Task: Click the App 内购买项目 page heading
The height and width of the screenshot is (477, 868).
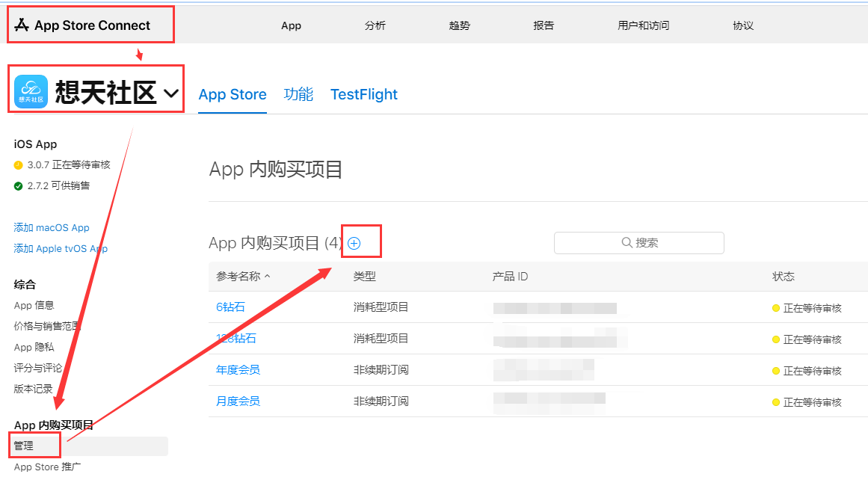Action: [x=276, y=169]
